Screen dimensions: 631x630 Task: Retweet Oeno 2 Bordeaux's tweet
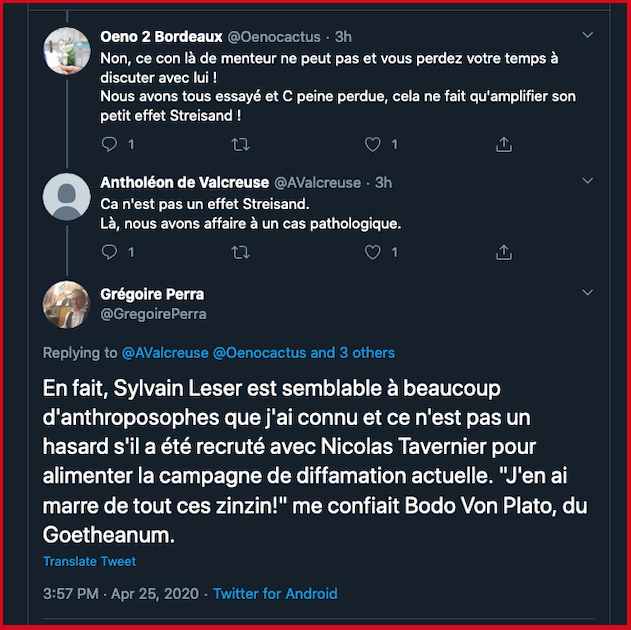pyautogui.click(x=241, y=145)
